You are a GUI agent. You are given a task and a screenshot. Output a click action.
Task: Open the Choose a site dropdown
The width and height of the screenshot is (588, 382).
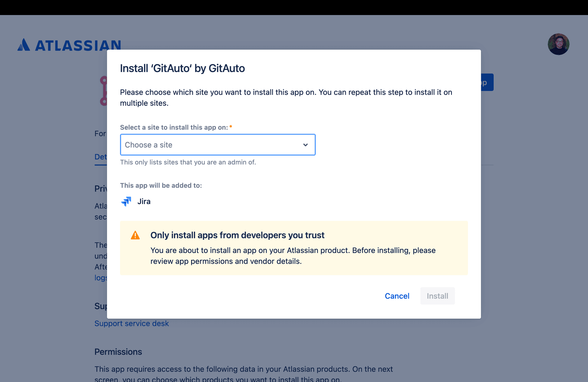[218, 145]
